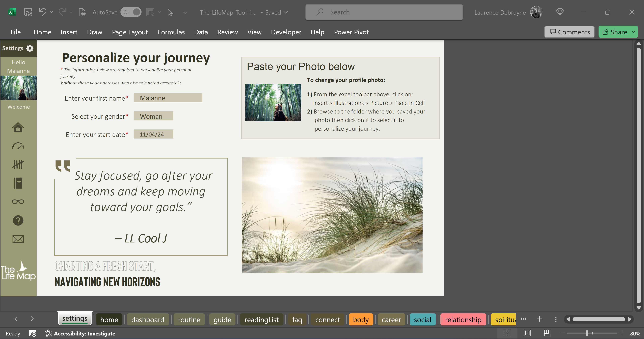Select the beach dune grass image

click(x=332, y=215)
